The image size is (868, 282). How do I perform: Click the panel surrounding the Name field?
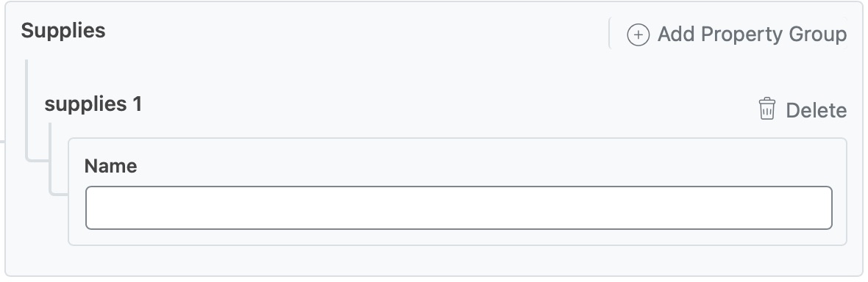(x=458, y=192)
